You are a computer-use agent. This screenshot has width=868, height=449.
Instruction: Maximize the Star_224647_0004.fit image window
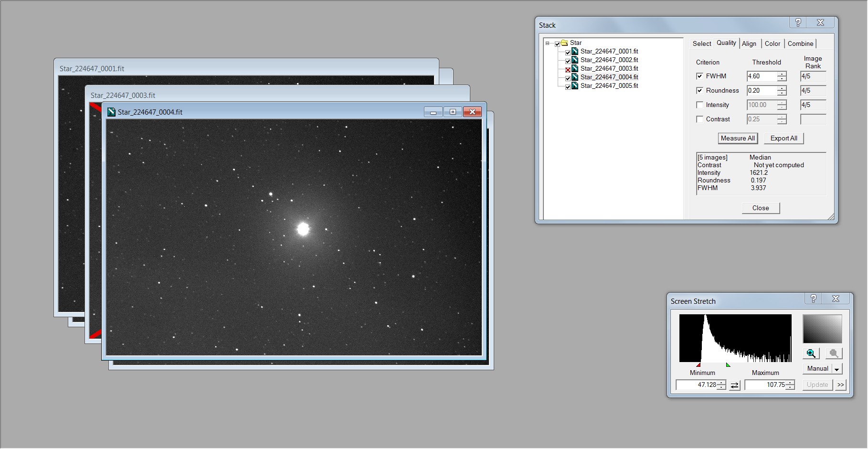(453, 112)
